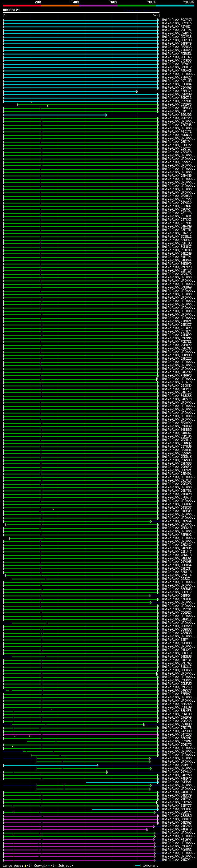The image size is (197, 868).
Task: Select hit label UniRef100_Q653F5
Action: 177,23
